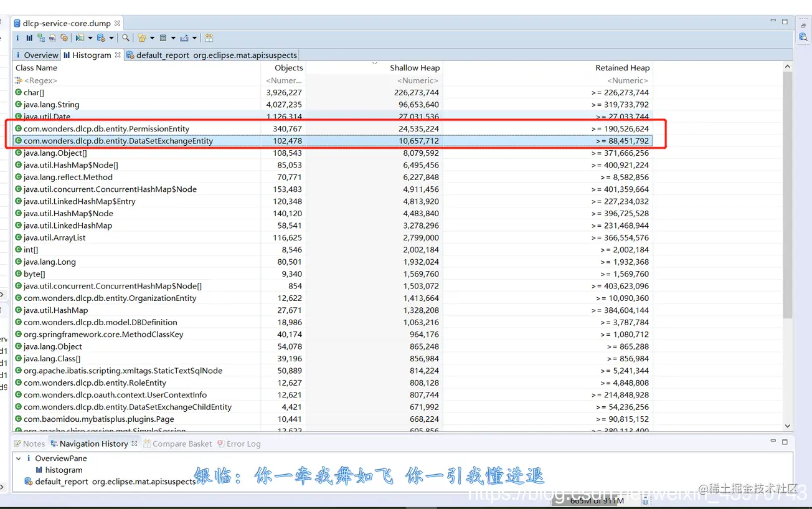Click the Restore view icon in the right trim

click(x=803, y=26)
